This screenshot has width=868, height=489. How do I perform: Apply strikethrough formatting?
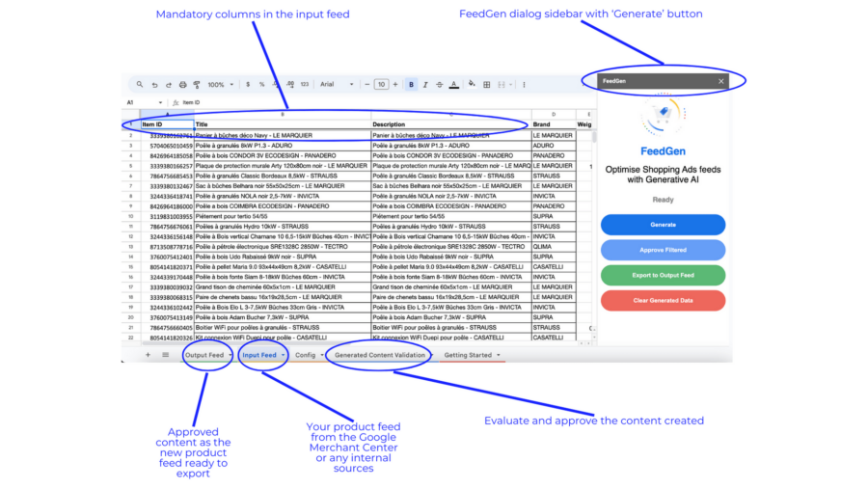point(440,85)
